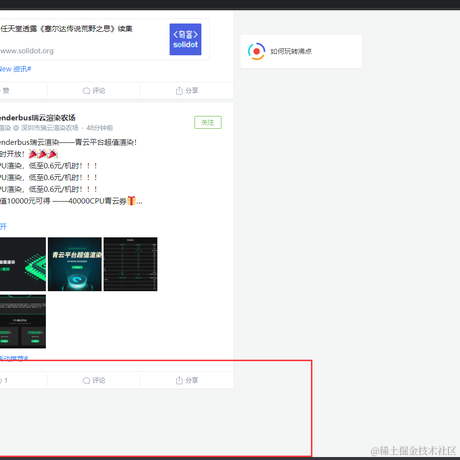460x460 pixels.
Task: Open the 任天堂透露 Zelda sequel link card
Action: click(104, 39)
